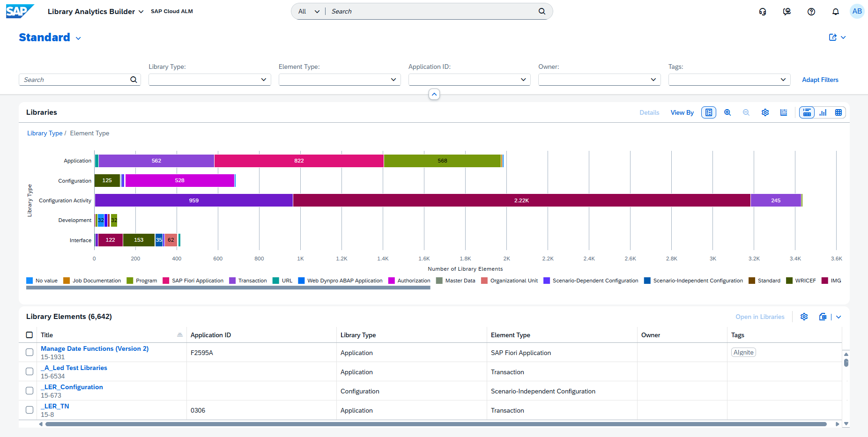Open the AB user avatar menu
Screen dimensions: 868x437
click(x=857, y=11)
